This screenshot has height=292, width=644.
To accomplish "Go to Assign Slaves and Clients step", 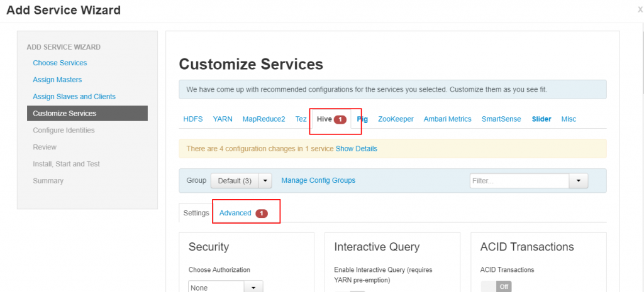I will pos(74,96).
